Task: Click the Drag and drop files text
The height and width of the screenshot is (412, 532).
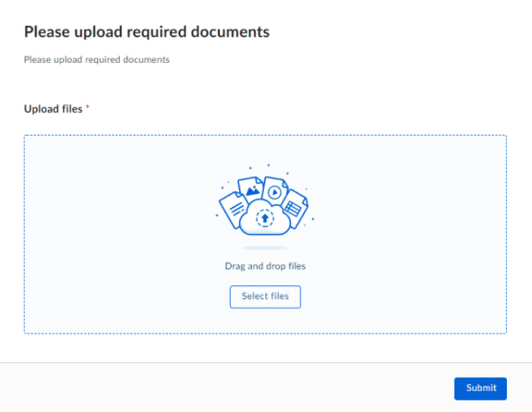Action: click(x=265, y=266)
